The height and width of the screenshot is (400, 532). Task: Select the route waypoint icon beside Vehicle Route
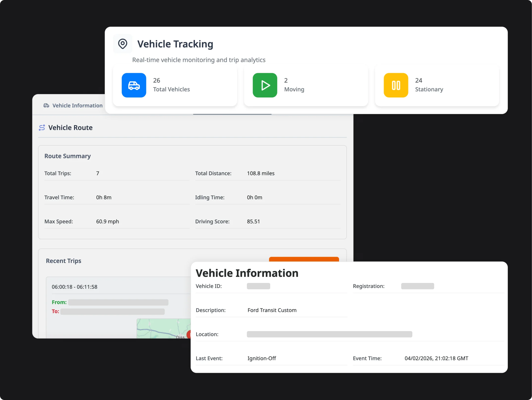coord(42,127)
